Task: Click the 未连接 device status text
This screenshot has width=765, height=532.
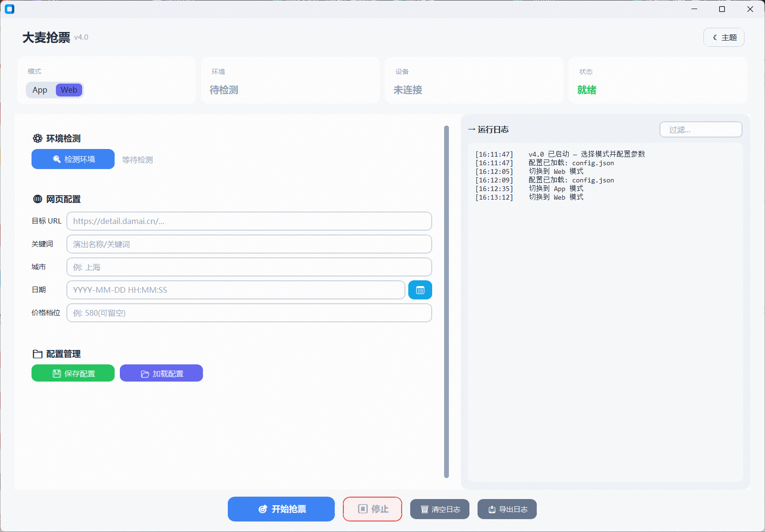Action: click(x=408, y=90)
